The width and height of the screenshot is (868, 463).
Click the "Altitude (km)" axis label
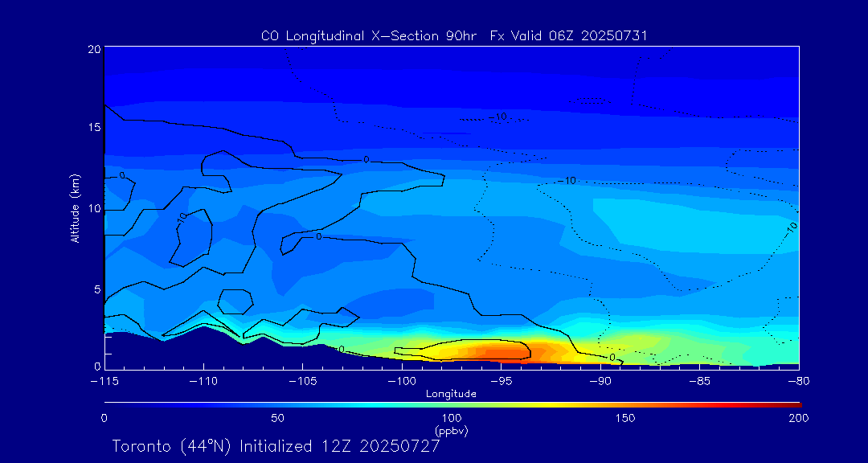[74, 208]
